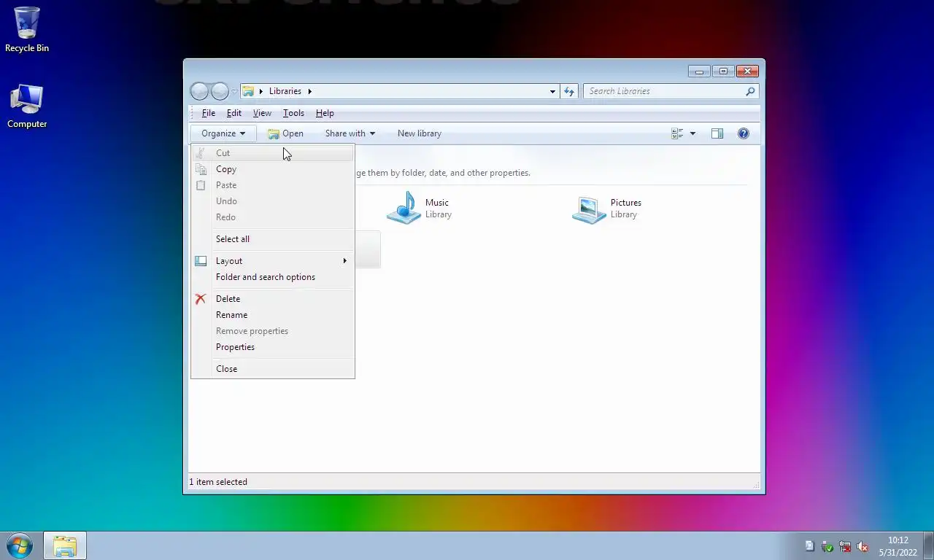The width and height of the screenshot is (934, 560).
Task: Open the recent pages dropdown arrow
Action: (234, 91)
